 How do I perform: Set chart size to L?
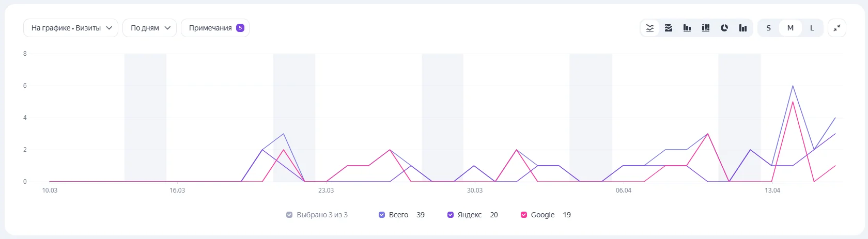(812, 28)
